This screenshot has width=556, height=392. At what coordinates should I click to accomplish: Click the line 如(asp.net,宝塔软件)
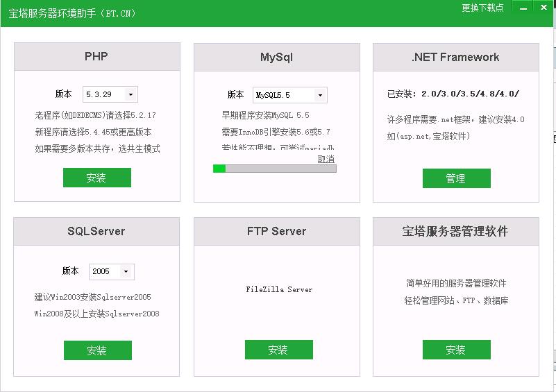[x=428, y=136]
